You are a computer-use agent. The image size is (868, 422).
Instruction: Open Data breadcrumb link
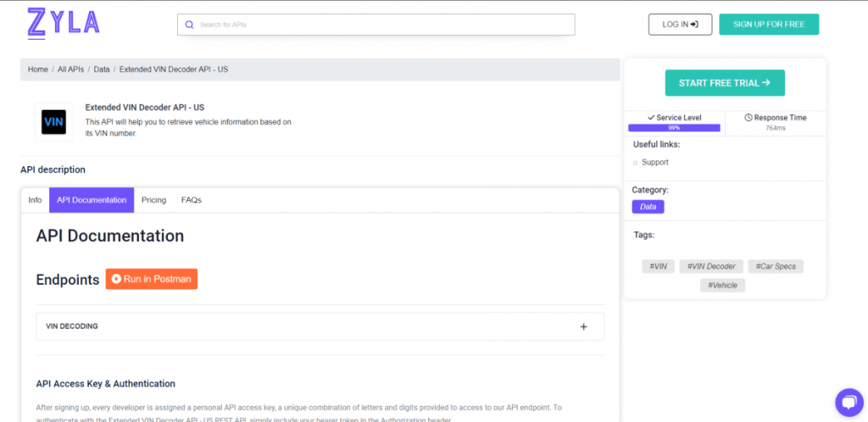[x=102, y=69]
